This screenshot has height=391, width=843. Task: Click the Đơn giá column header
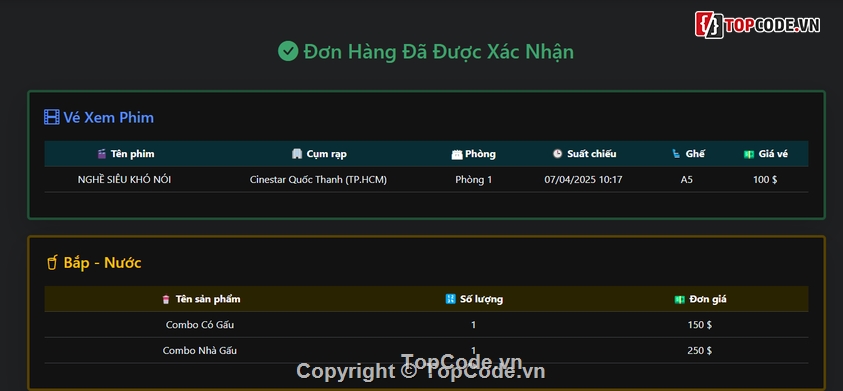[708, 299]
